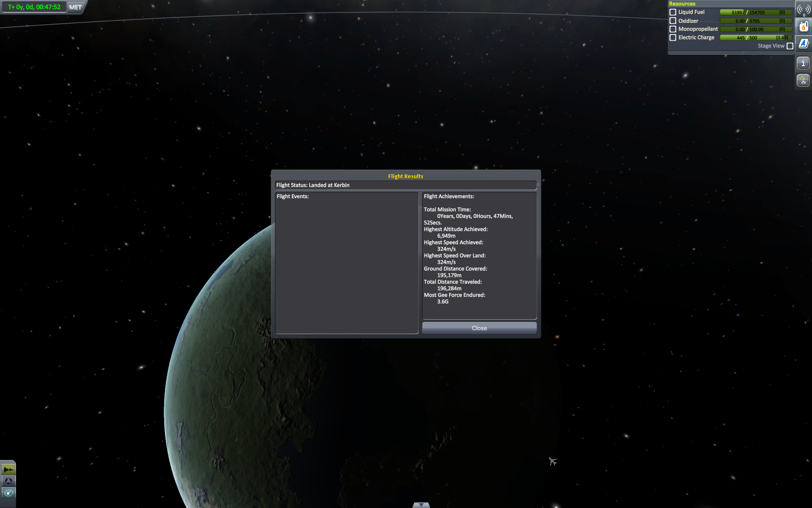Screen dimensions: 812x508
Task: Toggle the Stage View checkbox
Action: tap(790, 46)
